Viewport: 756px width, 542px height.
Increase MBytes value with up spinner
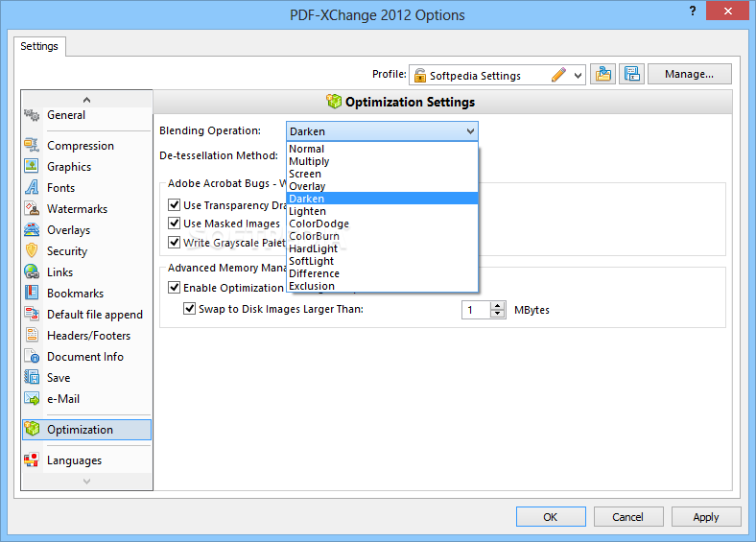pyautogui.click(x=497, y=305)
